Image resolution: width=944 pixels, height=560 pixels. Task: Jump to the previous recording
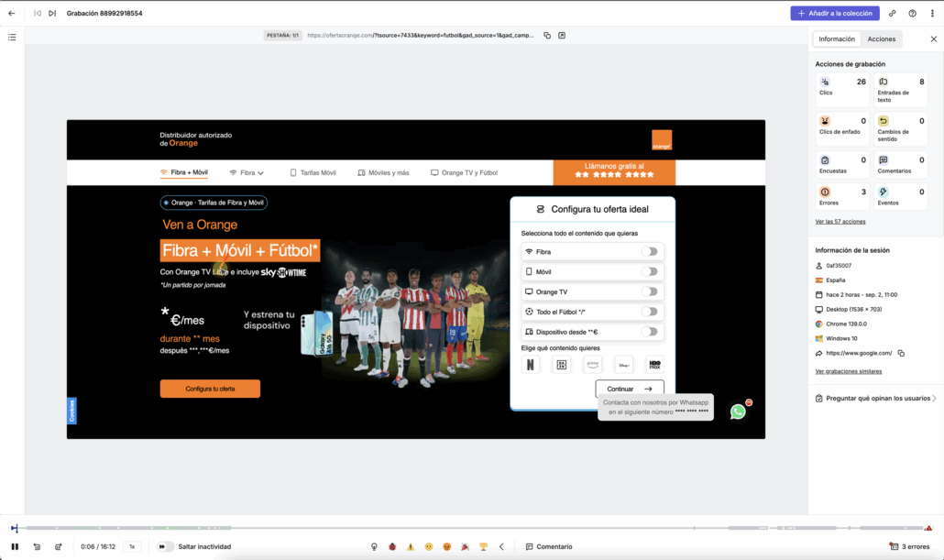[38, 13]
